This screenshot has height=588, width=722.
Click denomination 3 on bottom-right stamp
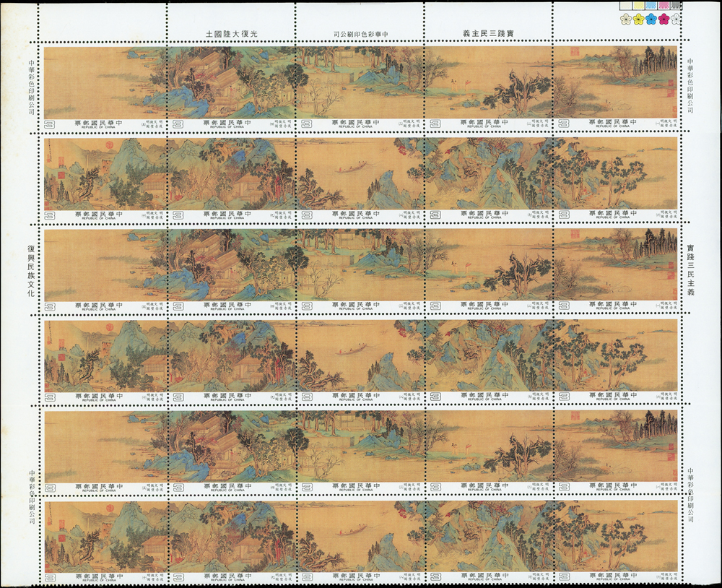[x=564, y=577]
